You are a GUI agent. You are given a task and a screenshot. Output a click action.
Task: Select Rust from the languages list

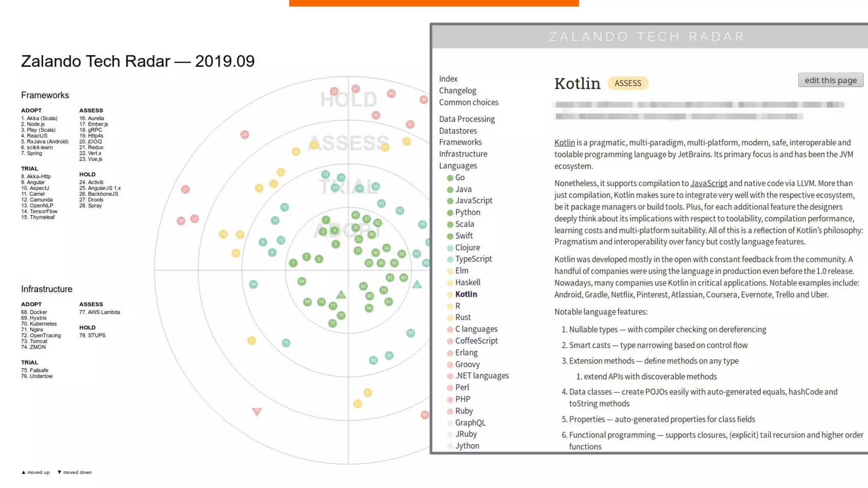[x=463, y=317]
